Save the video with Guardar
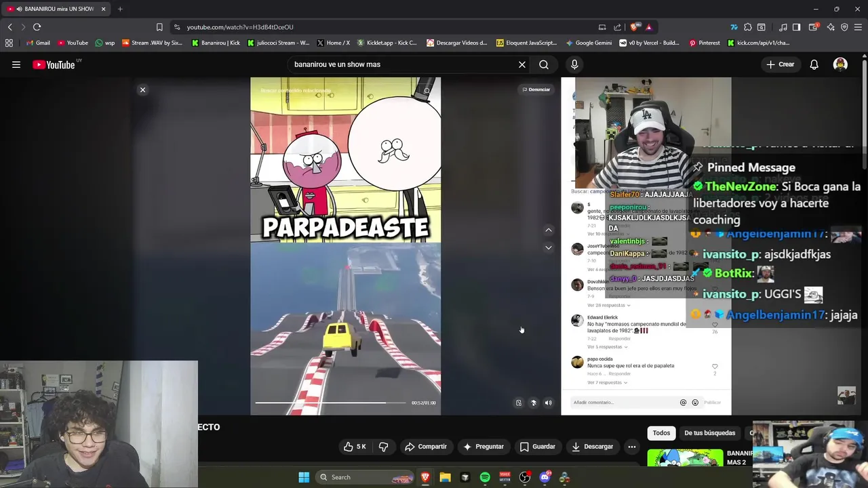Viewport: 868px width, 488px height. coord(537,447)
